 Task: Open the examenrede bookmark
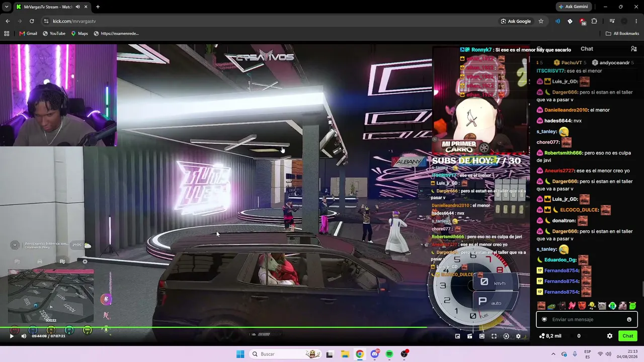[116, 34]
